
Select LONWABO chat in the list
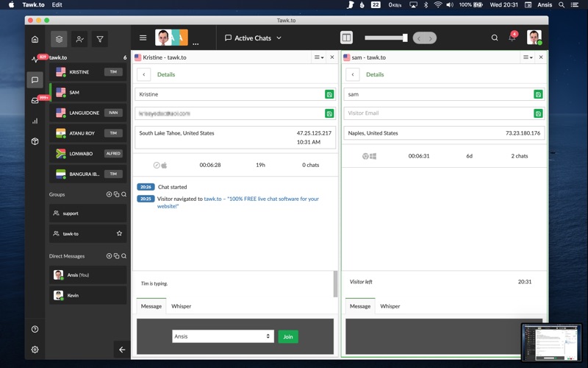pyautogui.click(x=87, y=154)
